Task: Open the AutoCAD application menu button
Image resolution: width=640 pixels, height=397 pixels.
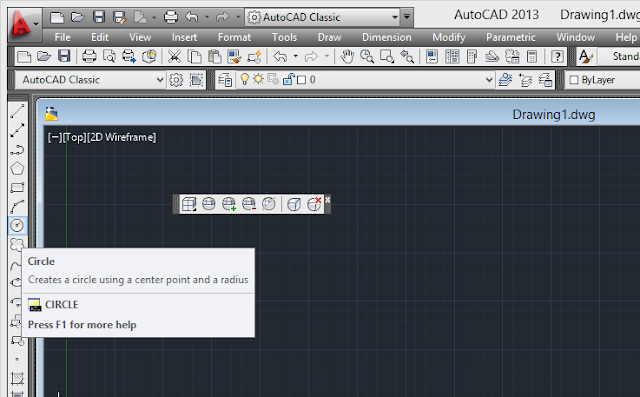Action: [x=24, y=24]
